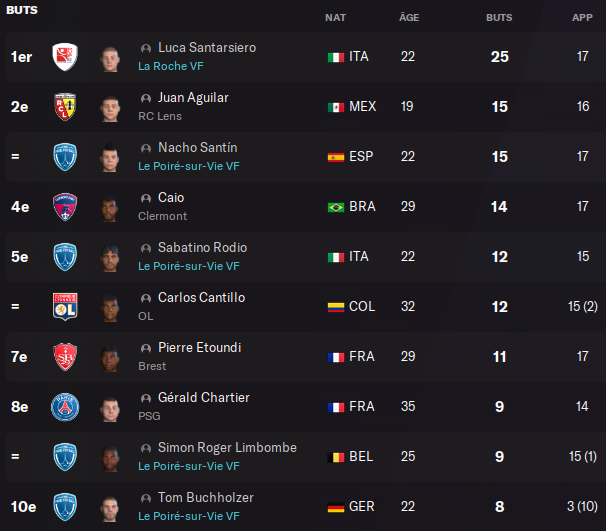The width and height of the screenshot is (606, 531).
Task: Click the OL club crest icon
Action: pos(65,307)
